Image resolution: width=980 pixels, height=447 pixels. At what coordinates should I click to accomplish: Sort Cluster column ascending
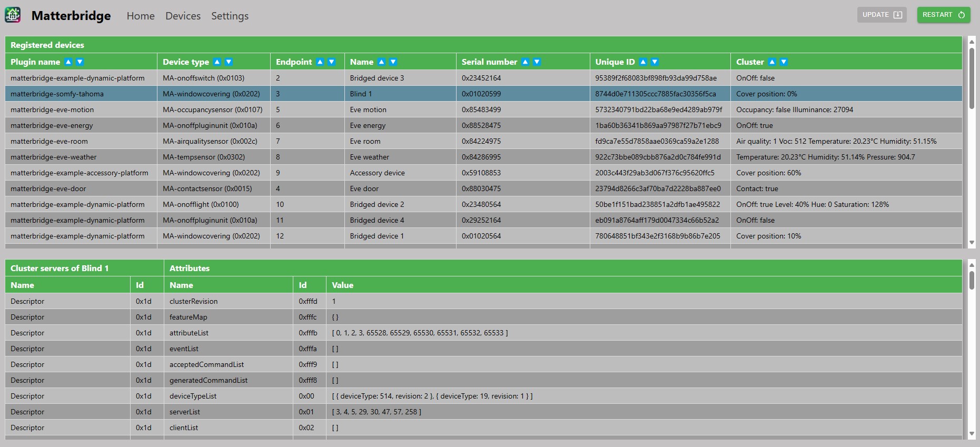[772, 62]
